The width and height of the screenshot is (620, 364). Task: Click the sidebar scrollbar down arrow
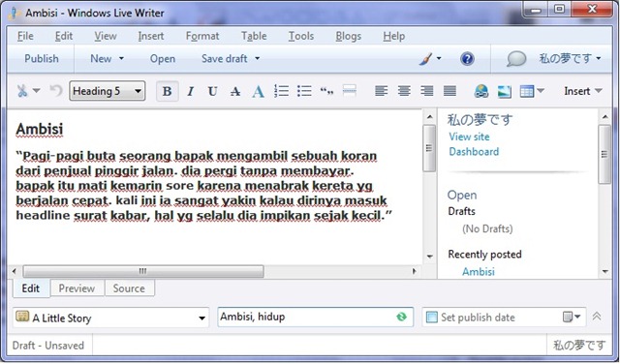[x=604, y=271]
